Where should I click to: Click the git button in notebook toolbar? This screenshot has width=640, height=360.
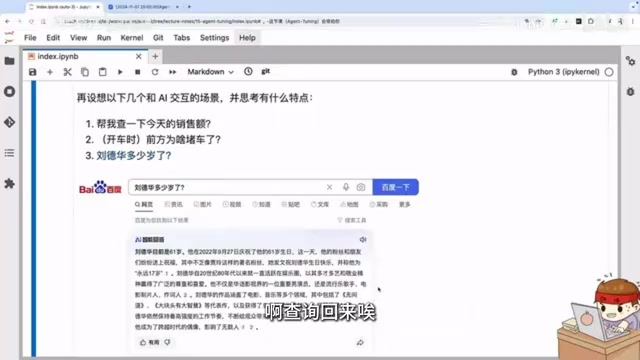[x=266, y=71]
